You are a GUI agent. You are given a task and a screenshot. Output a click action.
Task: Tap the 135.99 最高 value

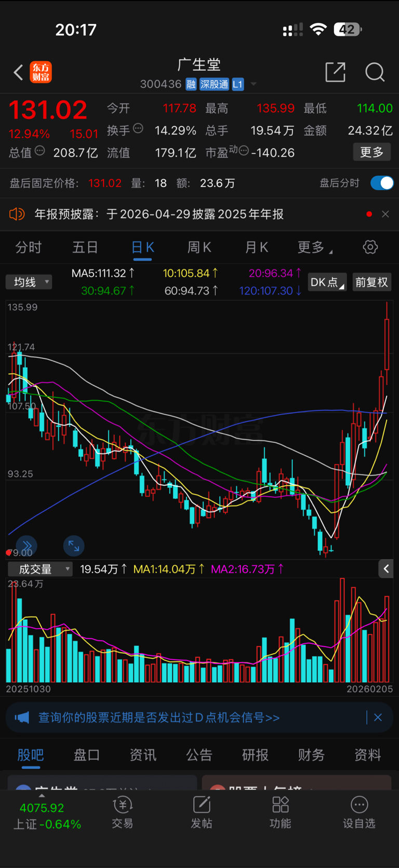(x=275, y=108)
